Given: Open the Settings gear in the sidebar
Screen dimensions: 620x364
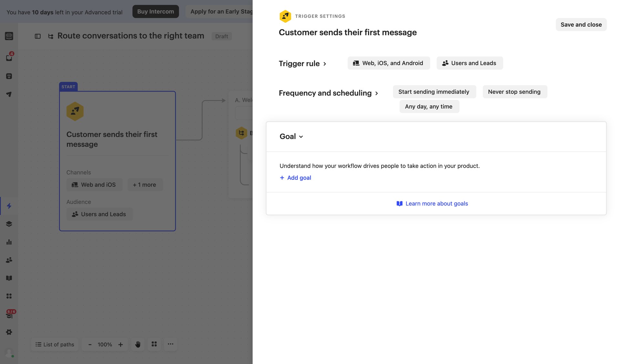Looking at the screenshot, I should click(x=9, y=332).
